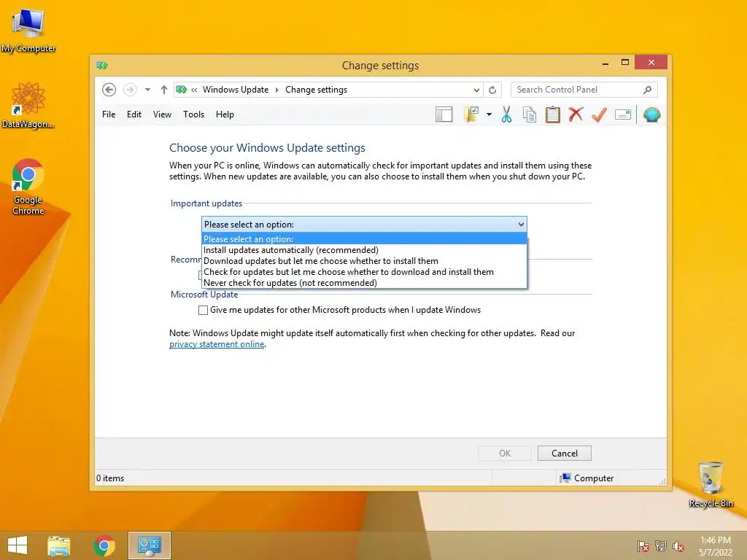Open the Tools menu
This screenshot has width=747, height=560.
coord(193,114)
